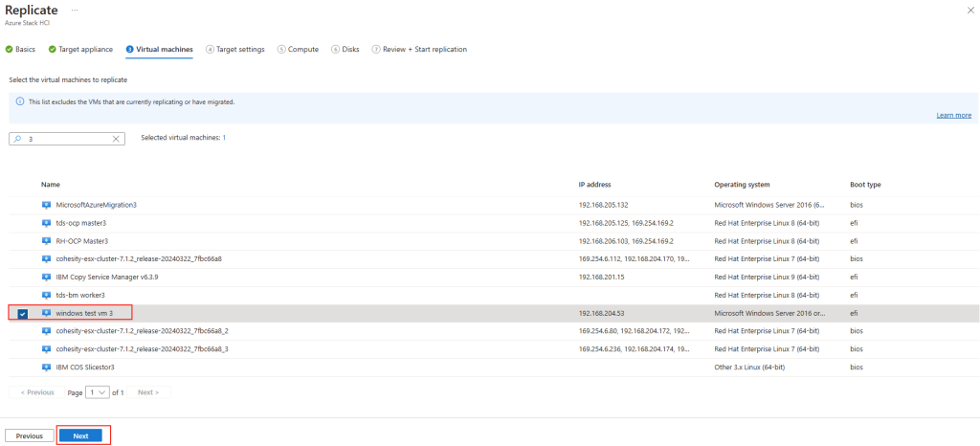Image resolution: width=980 pixels, height=446 pixels.
Task: Click the VM icon beside tds-ocp master3
Action: point(46,223)
